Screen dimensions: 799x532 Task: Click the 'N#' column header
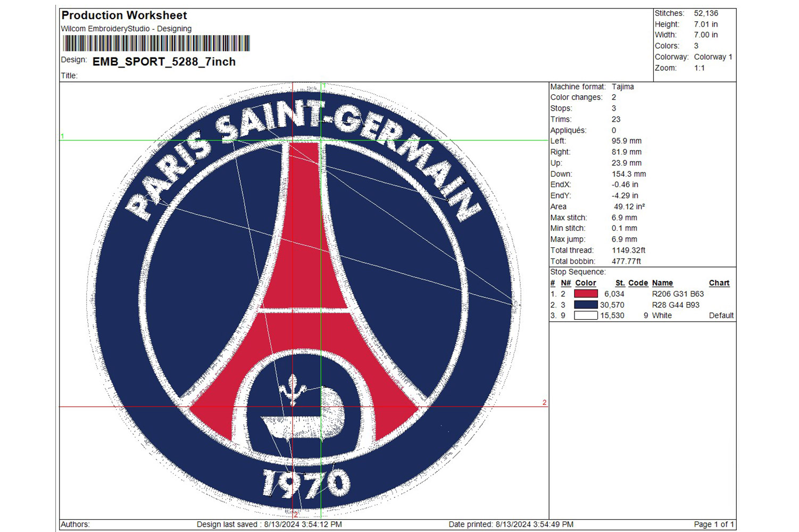click(565, 283)
